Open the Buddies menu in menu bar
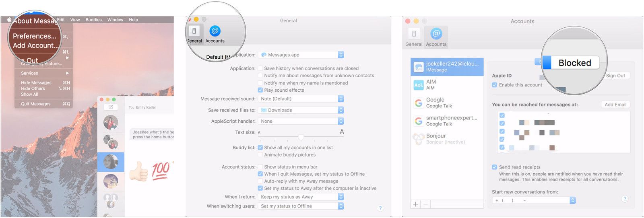 pos(93,20)
